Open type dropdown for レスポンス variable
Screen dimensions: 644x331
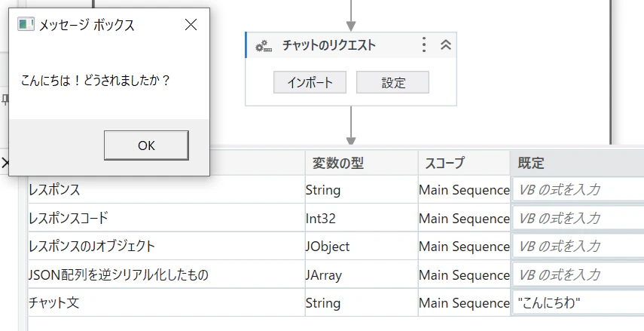[x=362, y=190]
